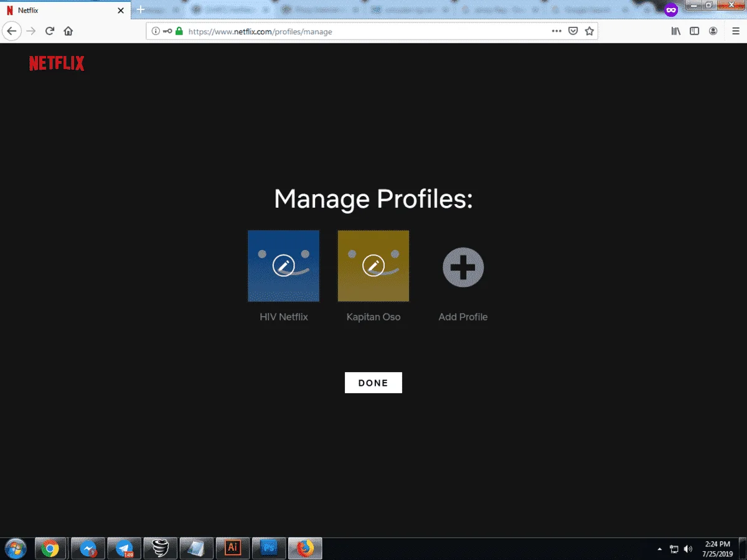Click the Netflix logo

[57, 63]
